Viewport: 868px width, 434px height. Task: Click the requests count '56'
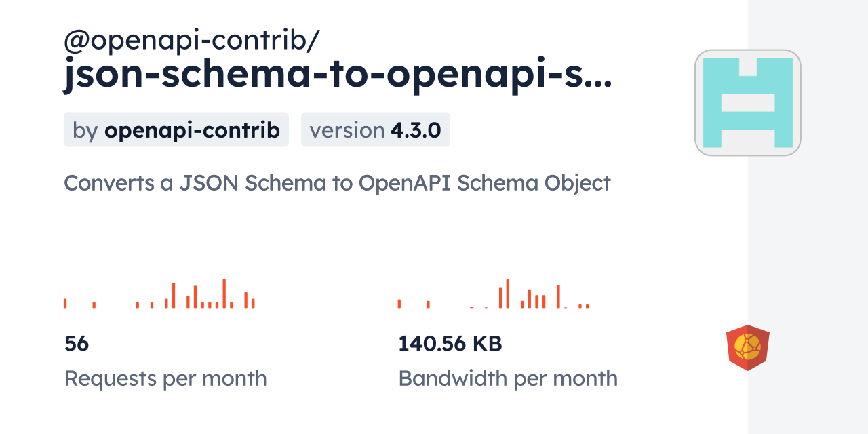tap(77, 344)
